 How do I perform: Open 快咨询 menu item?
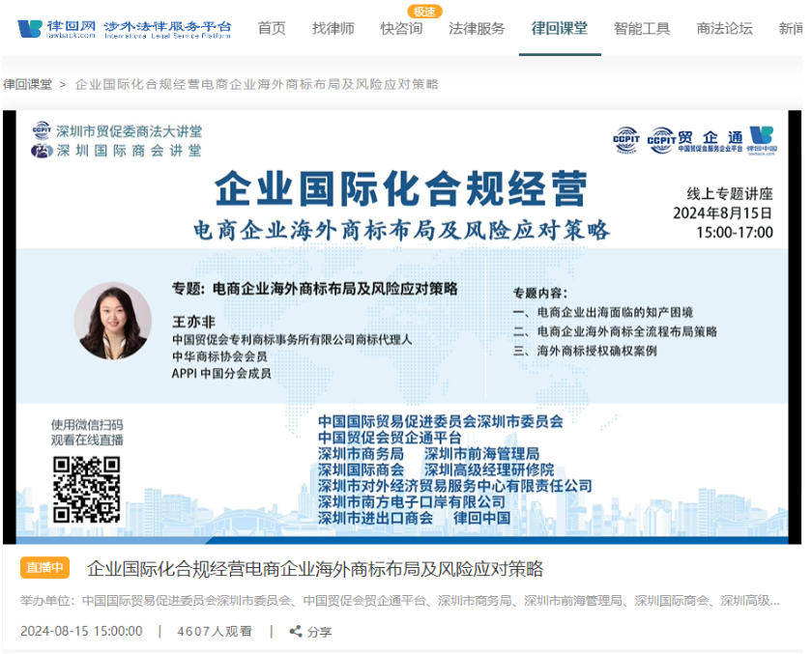click(401, 28)
